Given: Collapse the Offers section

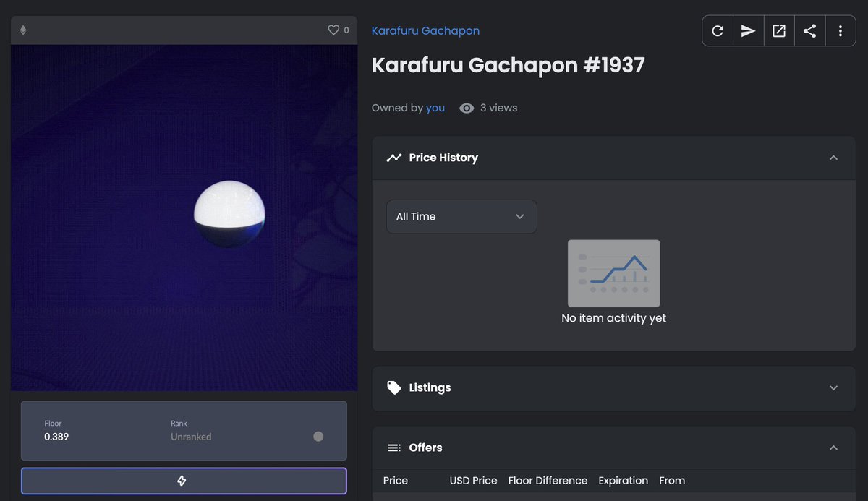Looking at the screenshot, I should coord(833,447).
